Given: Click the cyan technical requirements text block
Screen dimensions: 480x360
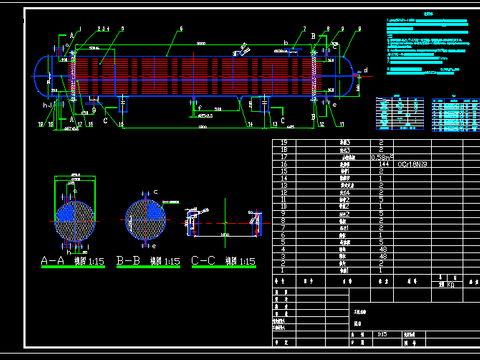Looking at the screenshot, I should (x=428, y=46).
